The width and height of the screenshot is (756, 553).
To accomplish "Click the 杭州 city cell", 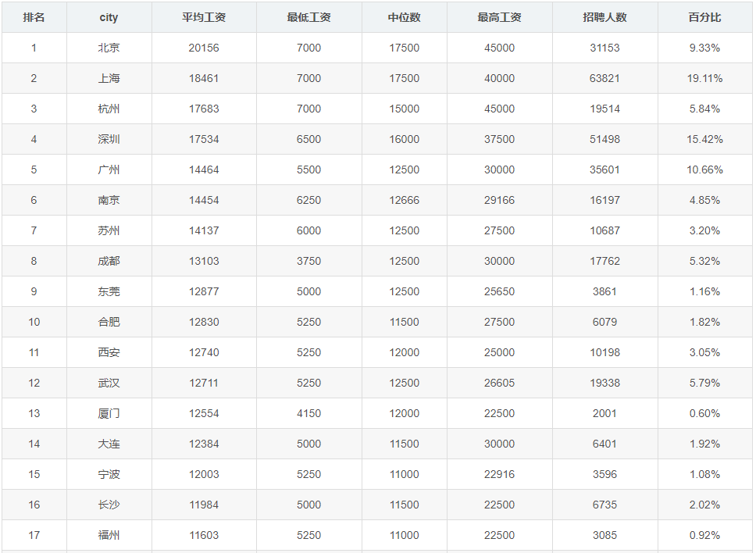I will pos(109,109).
